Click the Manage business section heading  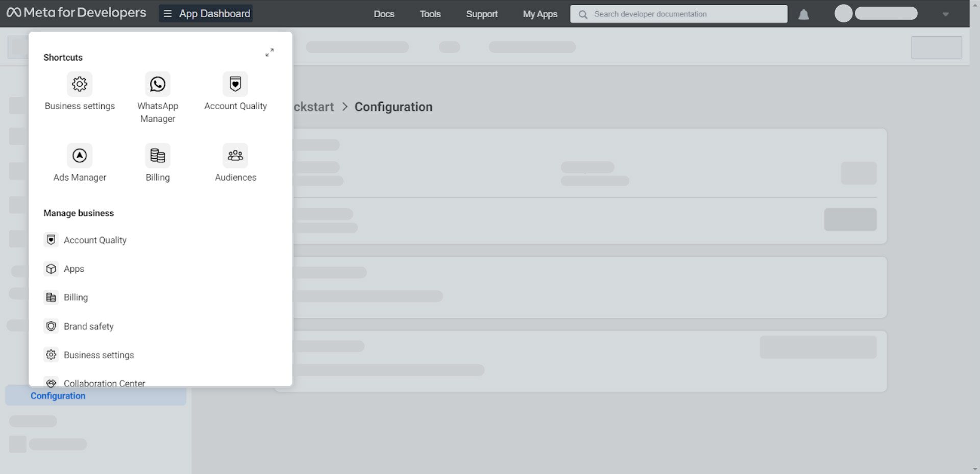[x=79, y=213]
